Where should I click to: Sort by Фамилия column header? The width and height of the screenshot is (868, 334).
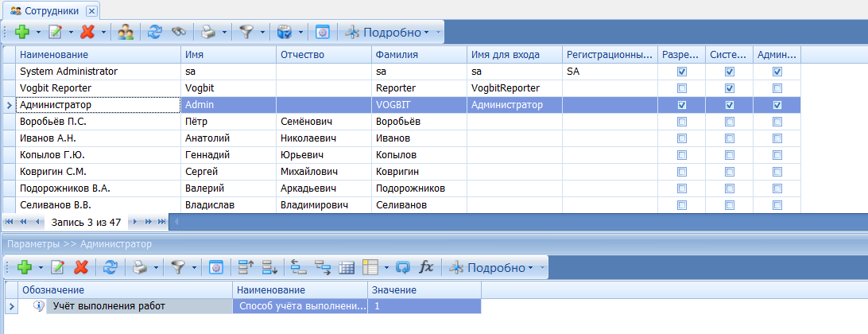click(x=418, y=54)
